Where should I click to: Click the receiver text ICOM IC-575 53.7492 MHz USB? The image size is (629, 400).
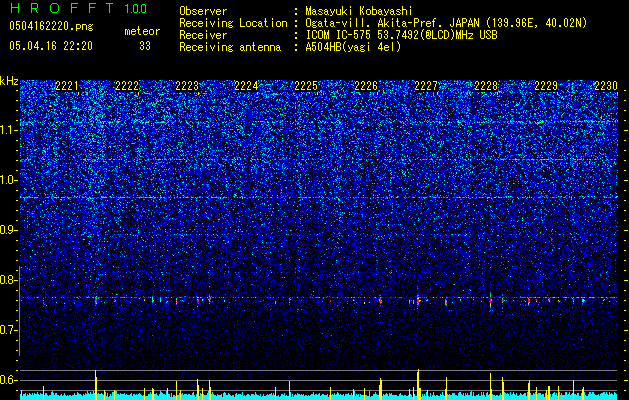click(402, 35)
